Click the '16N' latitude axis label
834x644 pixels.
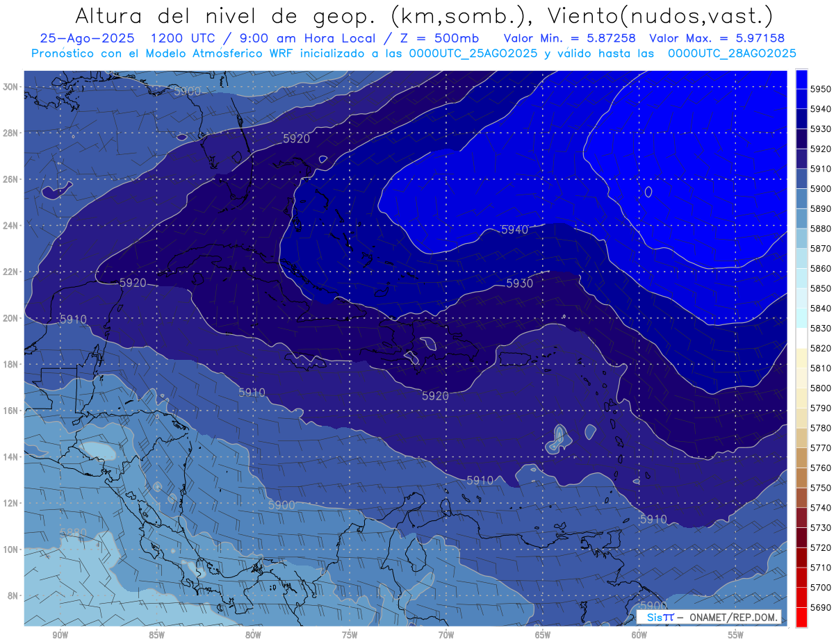click(10, 411)
